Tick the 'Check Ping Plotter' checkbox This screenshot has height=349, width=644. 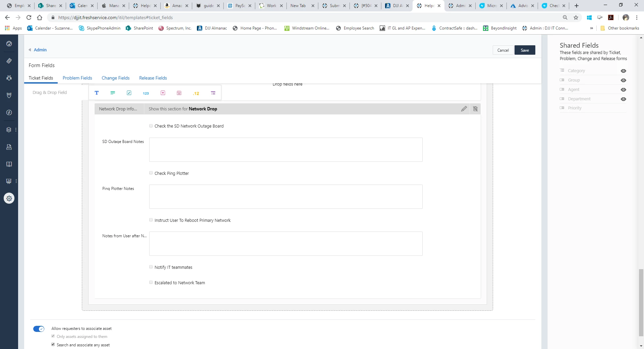pyautogui.click(x=151, y=173)
